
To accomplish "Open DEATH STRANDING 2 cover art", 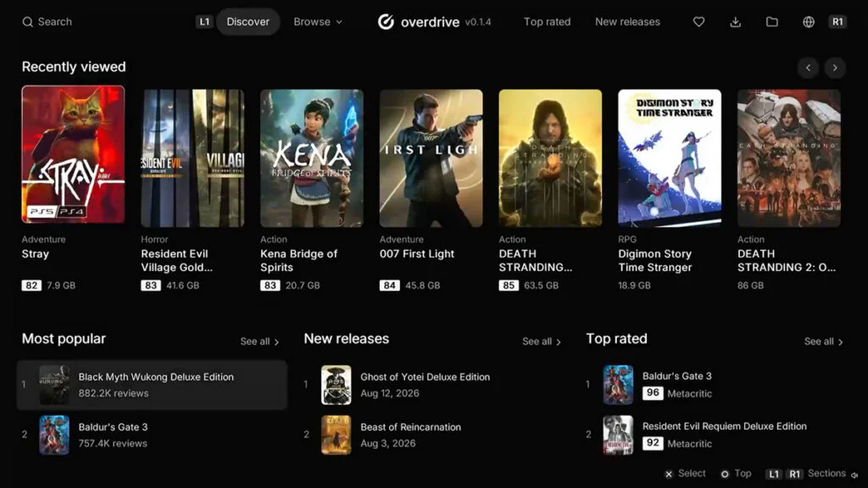I will tap(789, 158).
